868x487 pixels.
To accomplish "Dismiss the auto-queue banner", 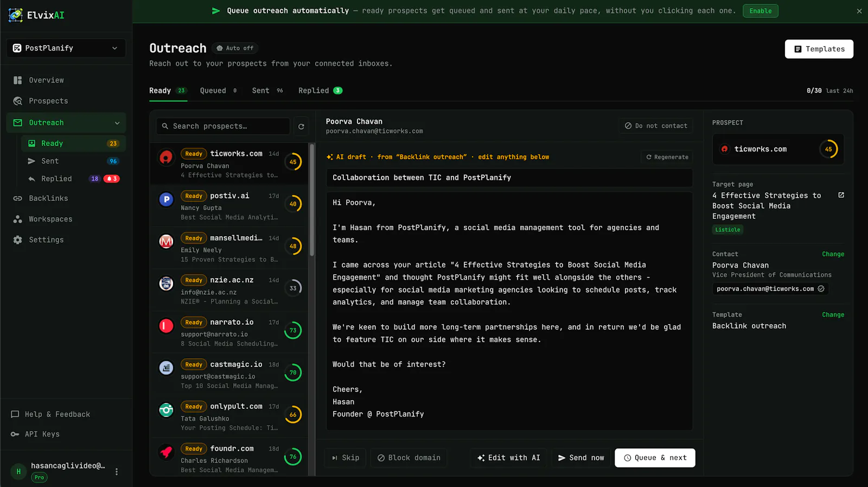I will (859, 11).
